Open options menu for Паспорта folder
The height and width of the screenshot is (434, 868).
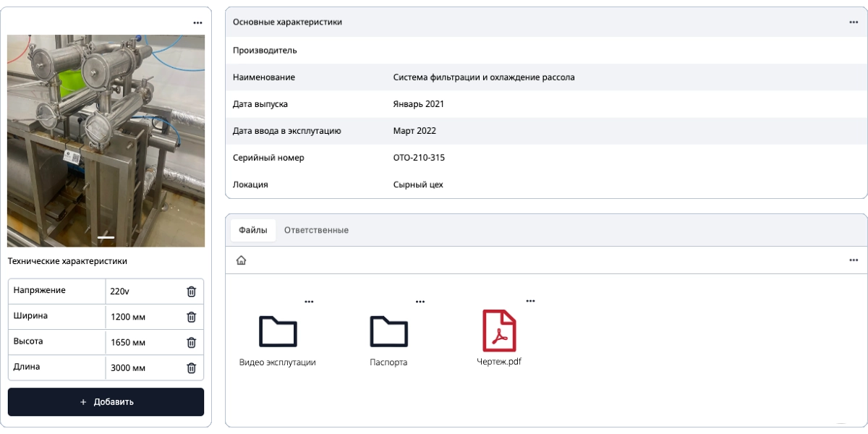(420, 302)
